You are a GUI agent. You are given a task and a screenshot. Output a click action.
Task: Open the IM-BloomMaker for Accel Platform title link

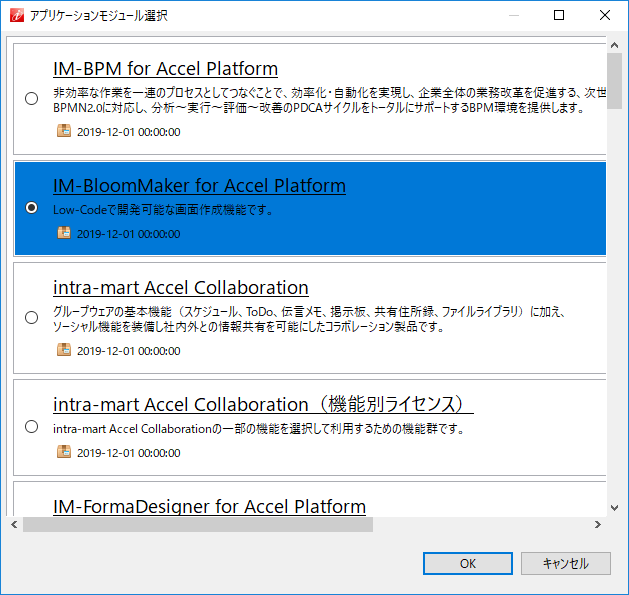click(199, 186)
